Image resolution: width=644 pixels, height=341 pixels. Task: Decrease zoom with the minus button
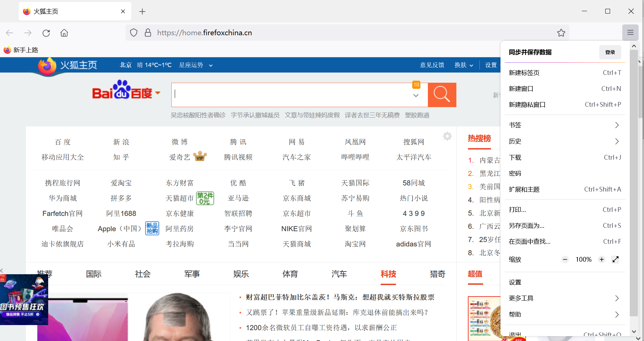(565, 259)
